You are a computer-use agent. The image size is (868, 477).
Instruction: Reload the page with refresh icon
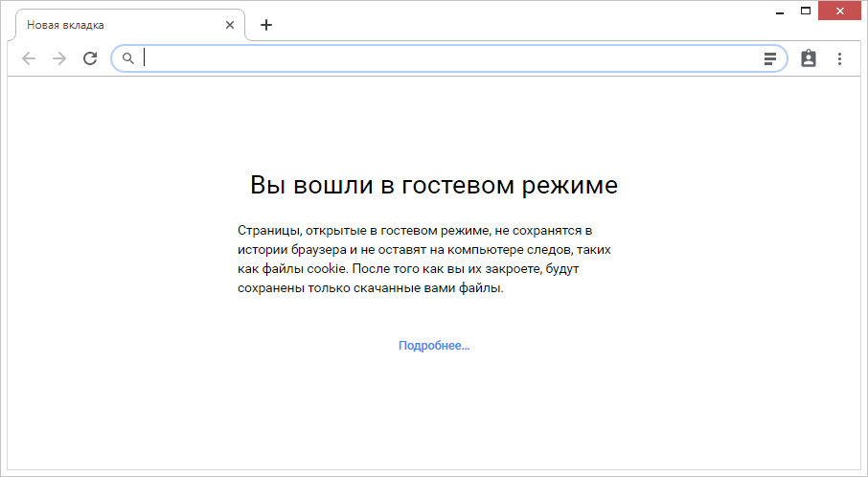click(90, 58)
